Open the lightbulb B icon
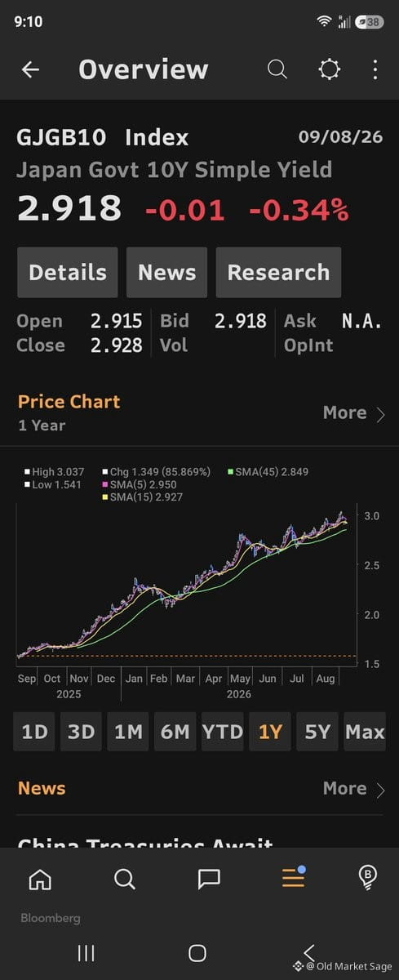399x980 pixels. [367, 877]
